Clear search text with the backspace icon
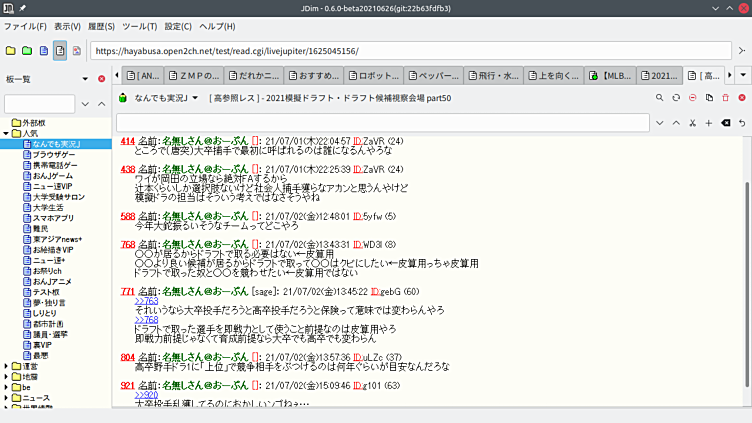The height and width of the screenshot is (423, 752). [725, 122]
